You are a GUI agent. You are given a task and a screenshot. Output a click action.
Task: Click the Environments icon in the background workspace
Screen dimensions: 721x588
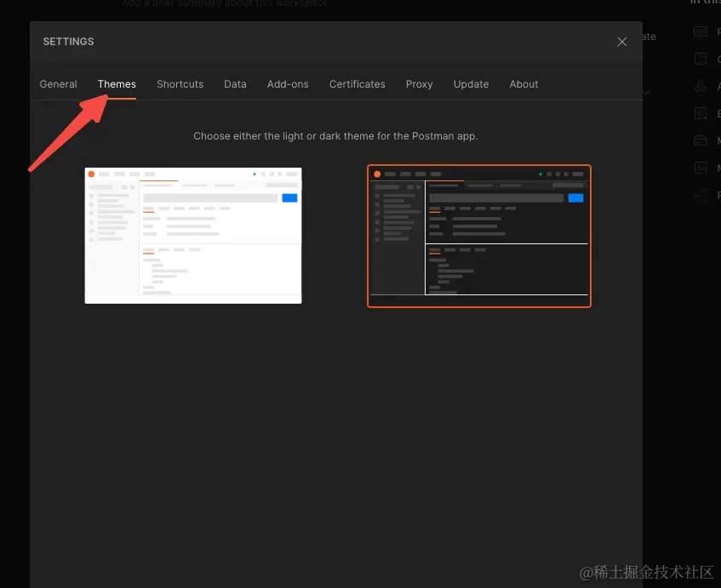coord(701,113)
